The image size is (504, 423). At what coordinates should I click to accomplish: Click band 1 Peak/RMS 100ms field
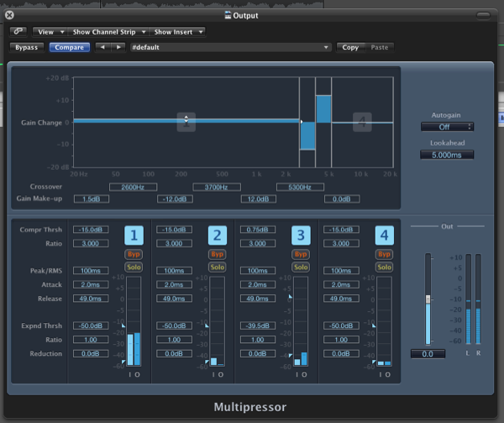91,271
